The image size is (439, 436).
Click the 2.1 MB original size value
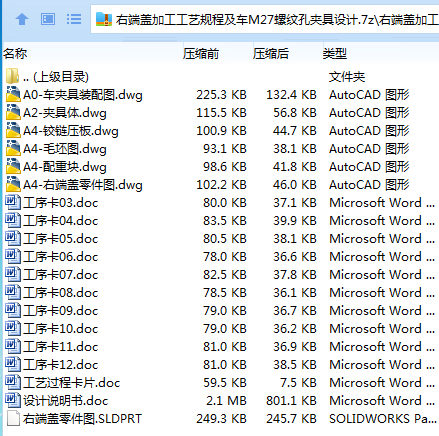coord(226,401)
